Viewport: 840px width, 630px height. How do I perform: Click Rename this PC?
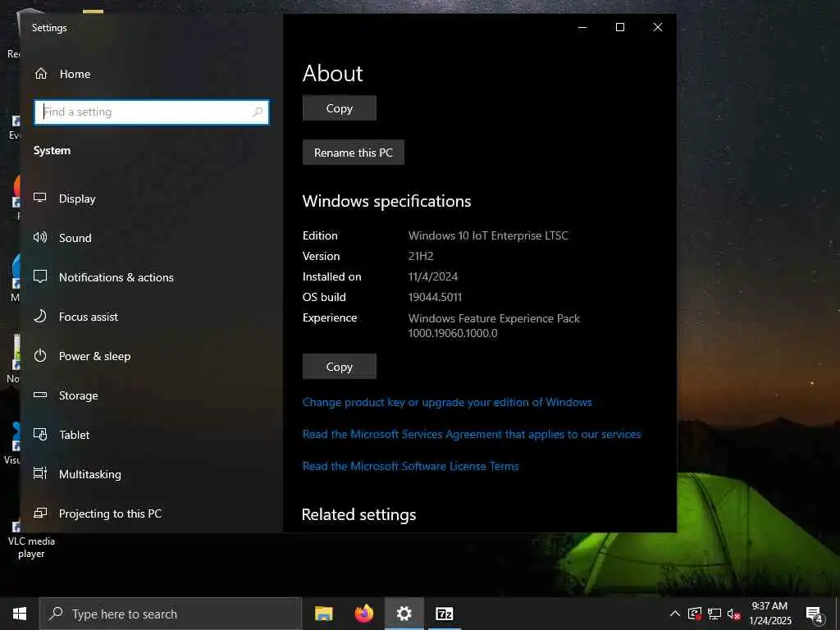click(353, 153)
